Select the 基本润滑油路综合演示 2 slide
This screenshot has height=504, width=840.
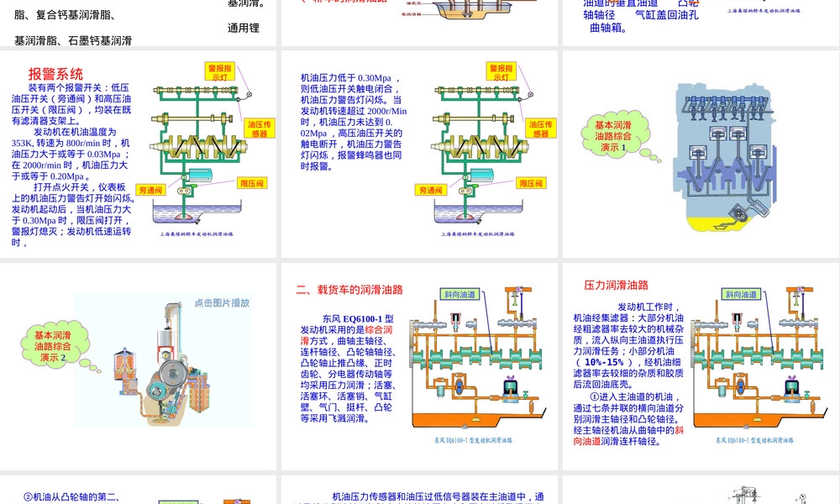[x=139, y=366]
